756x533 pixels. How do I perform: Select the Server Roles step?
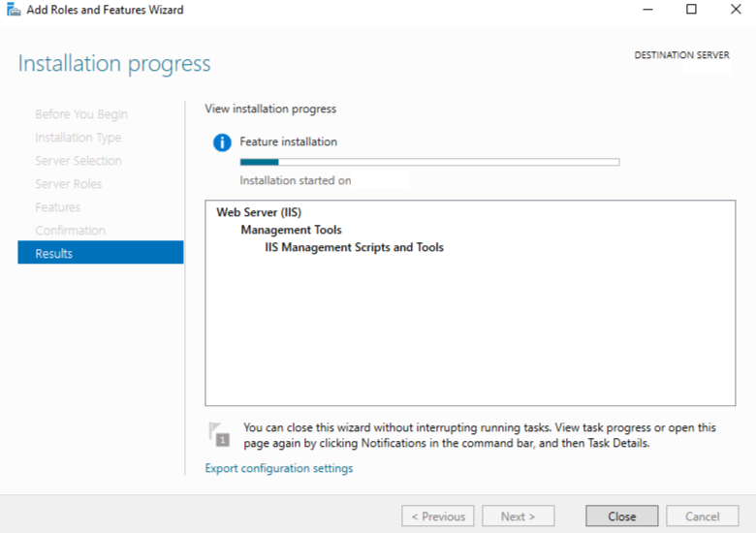68,184
